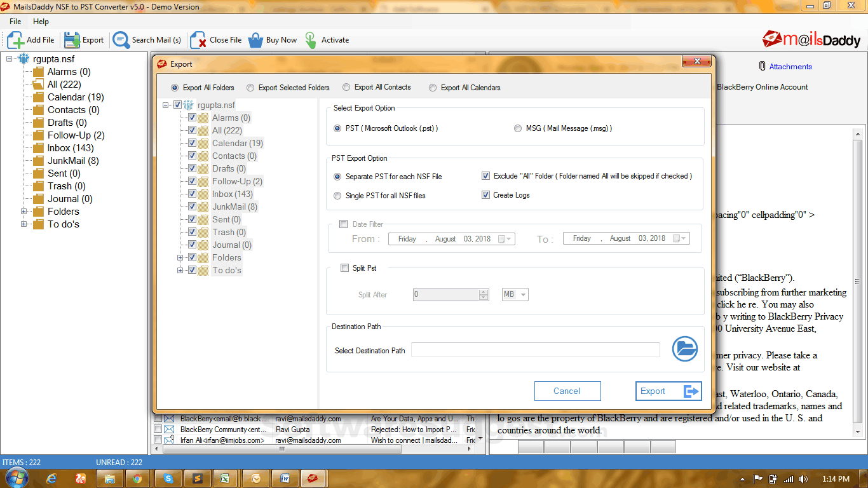Screen dimensions: 868x488
Task: Open Word from taskbar
Action: [285, 478]
